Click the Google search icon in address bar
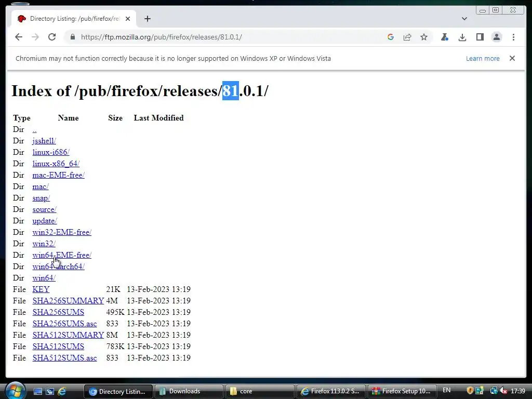The width and height of the screenshot is (532, 399). [391, 37]
